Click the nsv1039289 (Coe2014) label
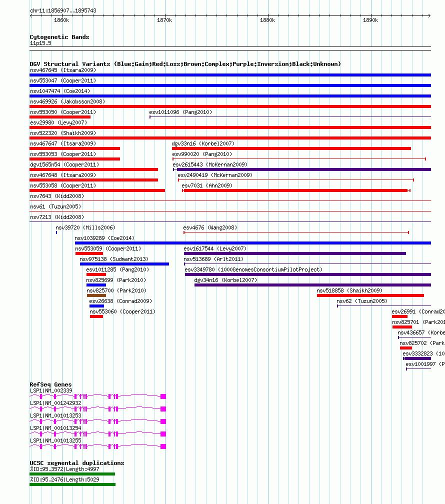The width and height of the screenshot is (445, 504). [x=105, y=238]
